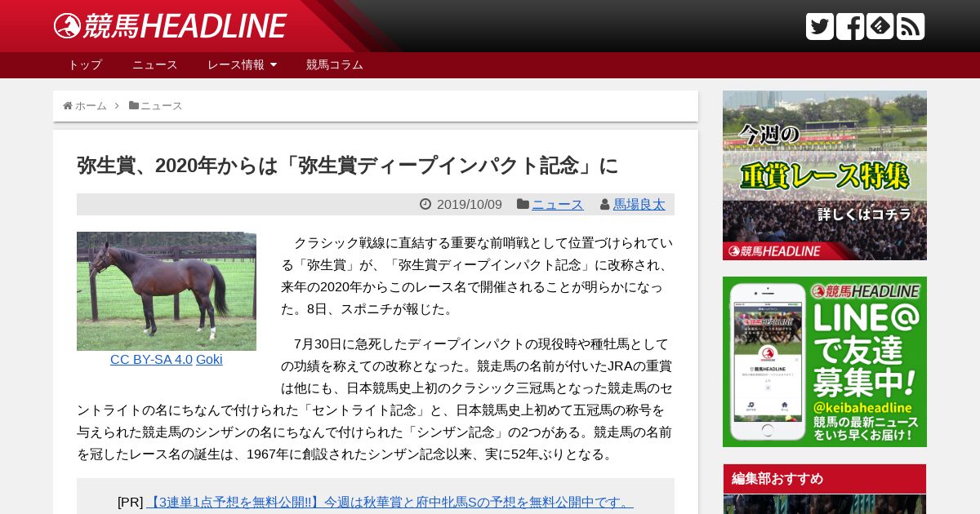Image resolution: width=980 pixels, height=514 pixels.
Task: Click the author person icon
Action: tap(605, 204)
